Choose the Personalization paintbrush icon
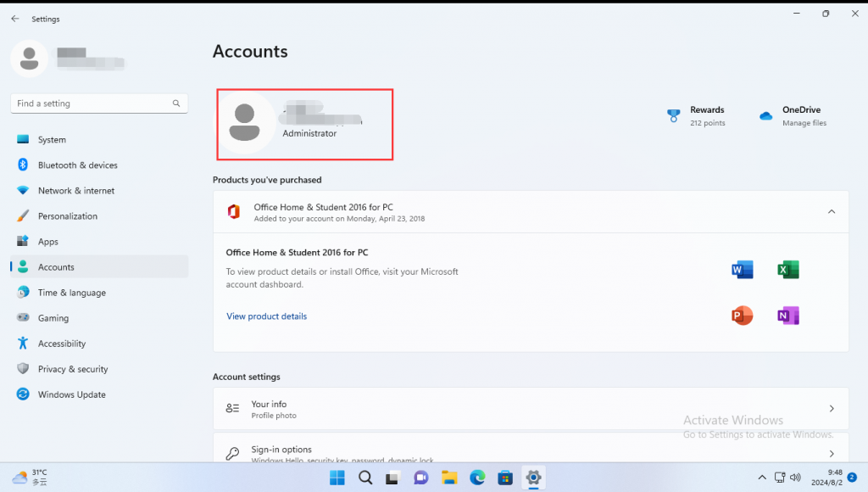This screenshot has width=868, height=492. point(23,215)
